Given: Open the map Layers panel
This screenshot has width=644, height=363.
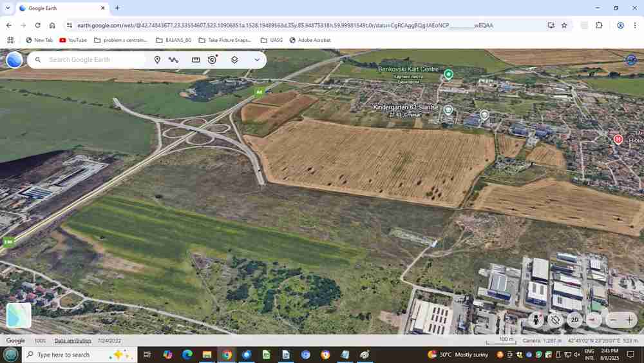Looking at the screenshot, I should [234, 60].
